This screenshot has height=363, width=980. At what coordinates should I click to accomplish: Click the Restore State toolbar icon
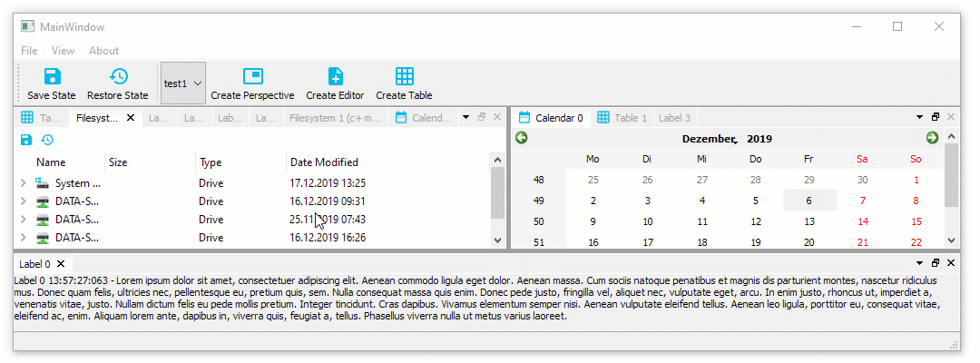pos(118,77)
